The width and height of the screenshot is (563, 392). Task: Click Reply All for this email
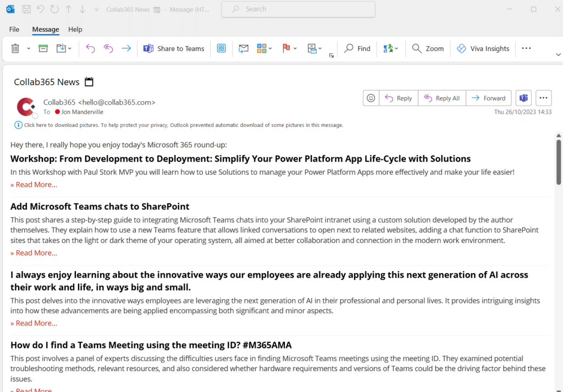[441, 98]
